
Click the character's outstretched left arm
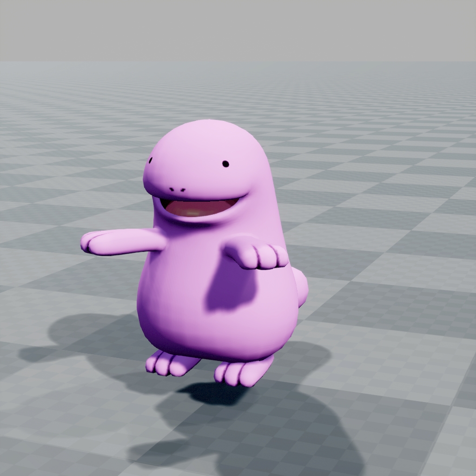pyautogui.click(x=123, y=241)
